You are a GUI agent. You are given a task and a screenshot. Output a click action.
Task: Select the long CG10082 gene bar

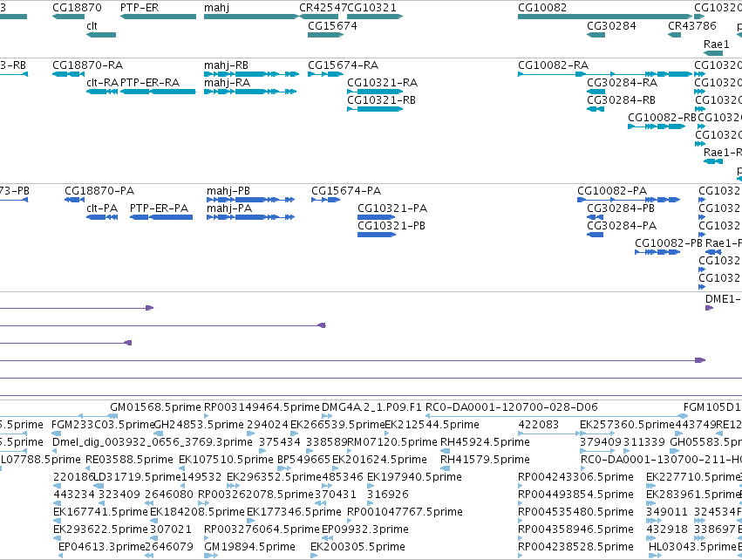click(605, 17)
